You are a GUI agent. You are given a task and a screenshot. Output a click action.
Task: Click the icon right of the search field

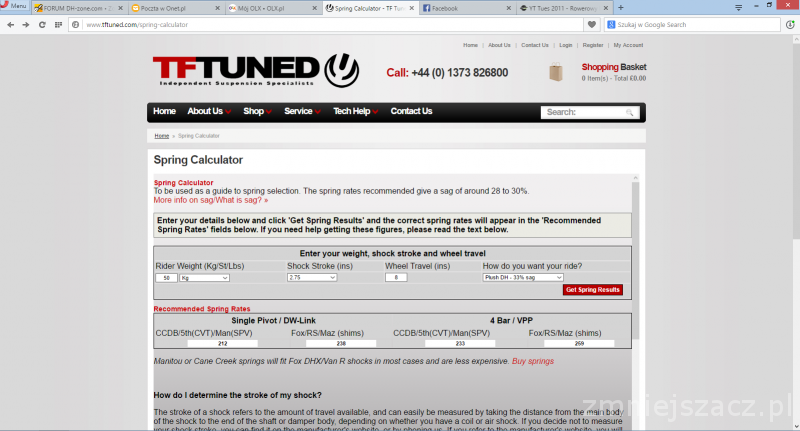(790, 24)
